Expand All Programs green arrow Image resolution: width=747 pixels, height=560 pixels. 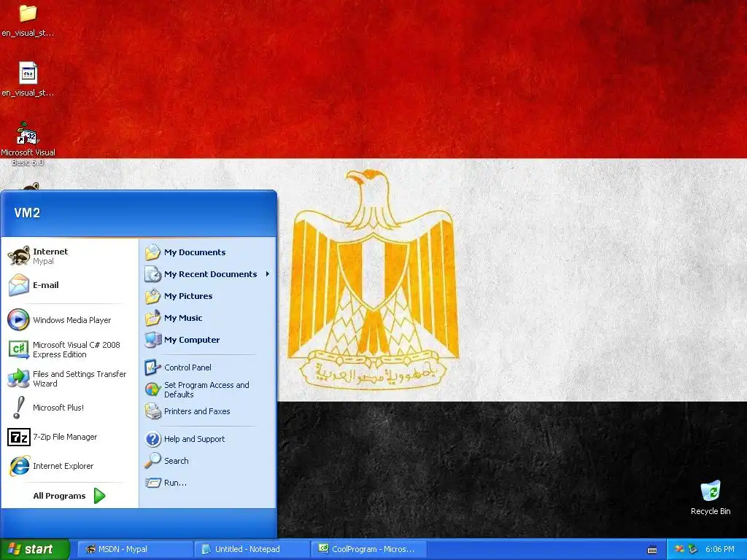(x=99, y=496)
